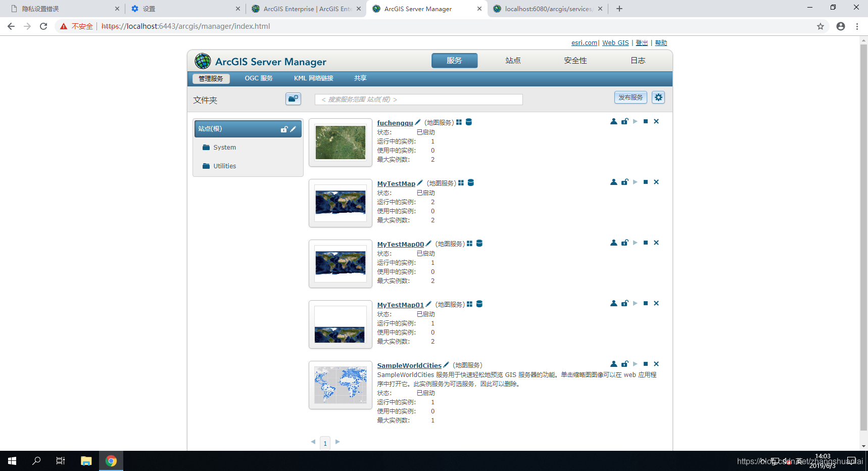Delete the MyTestMap service
The width and height of the screenshot is (868, 471).
pyautogui.click(x=656, y=182)
